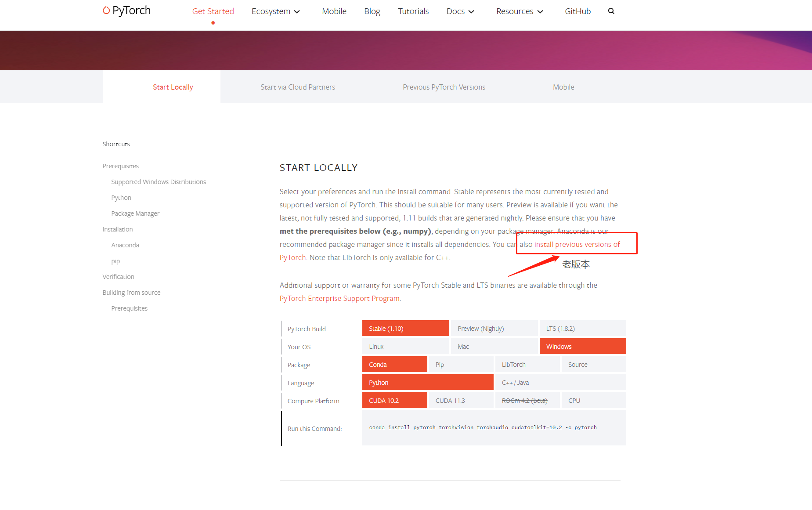Follow the install previous versions of link
The height and width of the screenshot is (510, 812).
577,244
